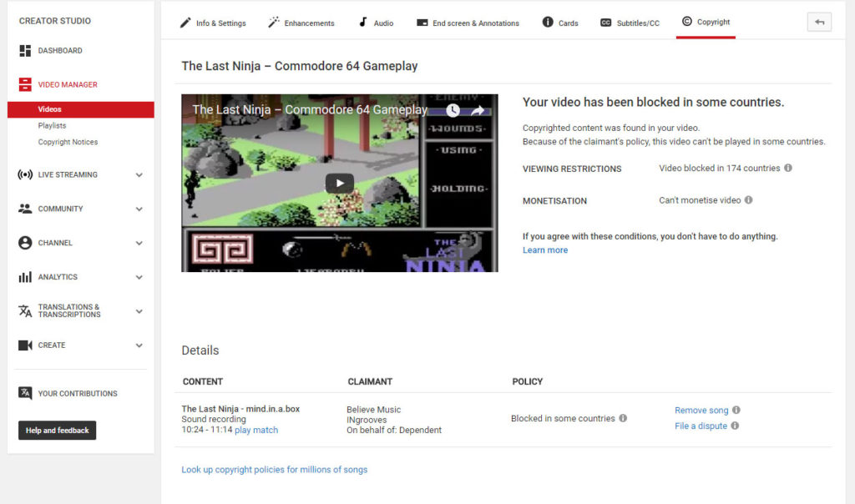Click the Watch later clock icon on video
This screenshot has height=504, width=855.
point(453,111)
